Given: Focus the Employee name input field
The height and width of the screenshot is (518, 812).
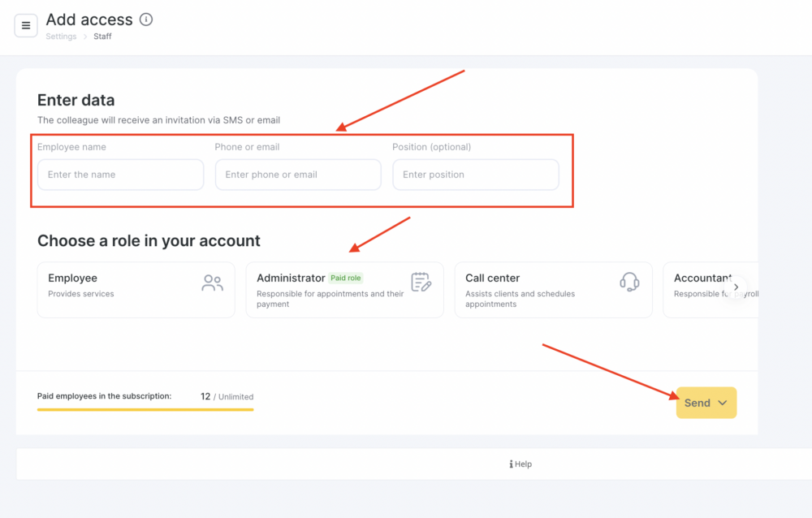Looking at the screenshot, I should pos(121,175).
